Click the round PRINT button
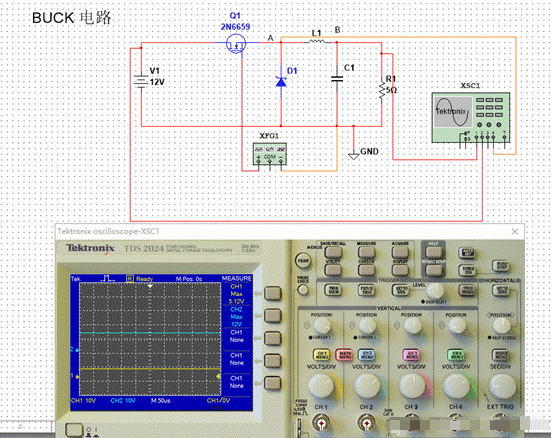 (303, 261)
